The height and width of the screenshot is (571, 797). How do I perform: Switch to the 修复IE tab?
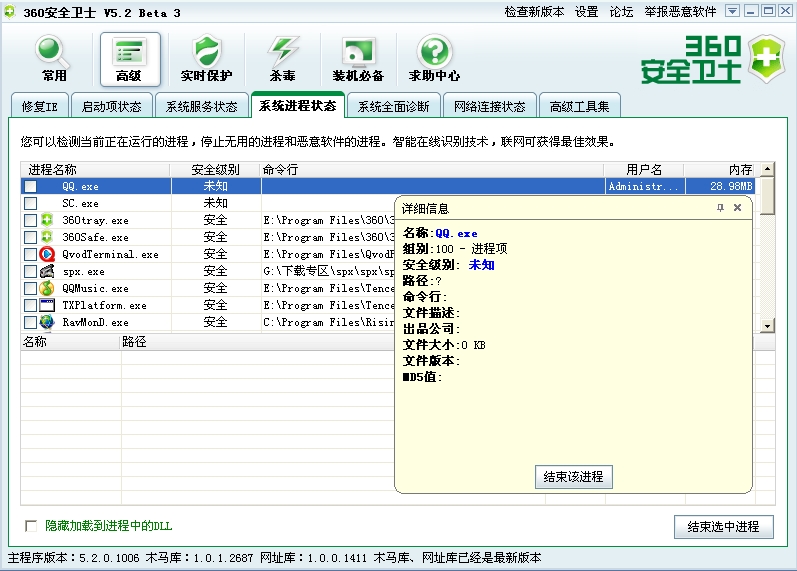pos(40,106)
